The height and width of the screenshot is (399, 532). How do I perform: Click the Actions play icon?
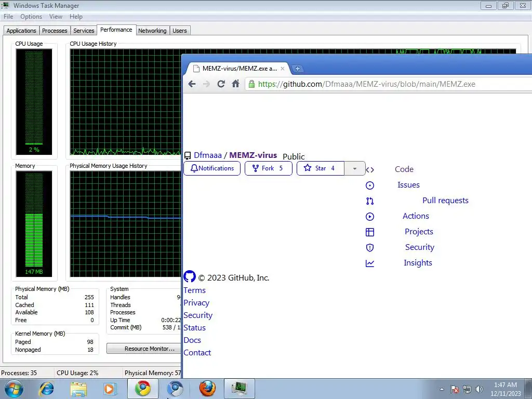coord(370,217)
